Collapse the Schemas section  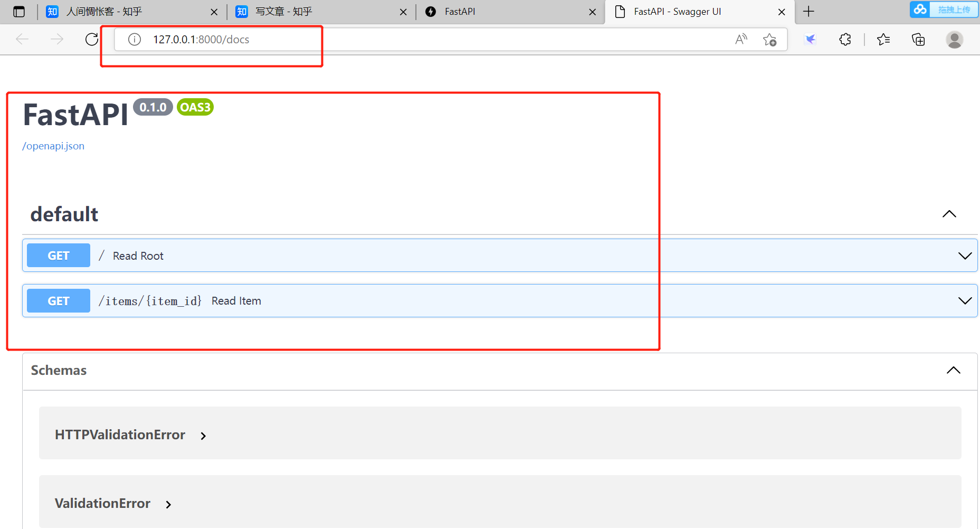[x=953, y=370]
